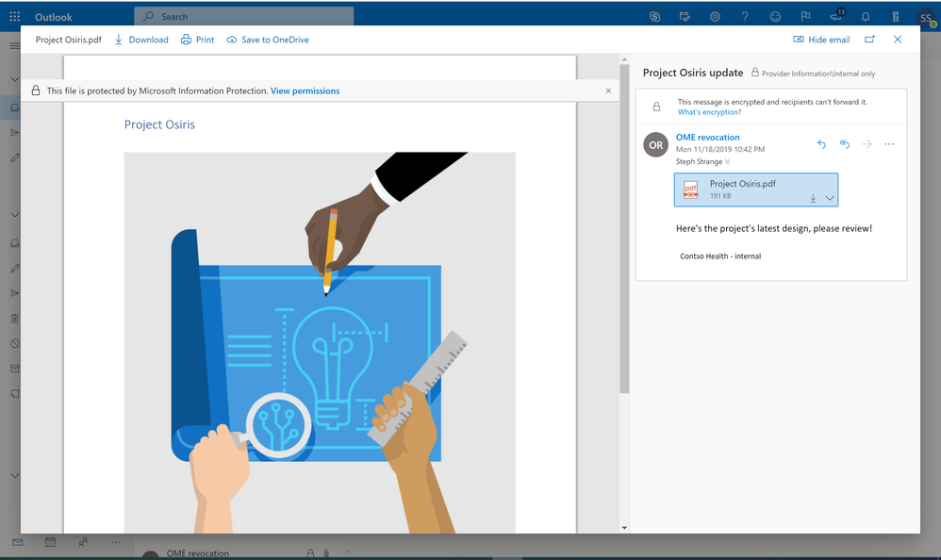Open the Skype icon in header
941x560 pixels.
654,17
